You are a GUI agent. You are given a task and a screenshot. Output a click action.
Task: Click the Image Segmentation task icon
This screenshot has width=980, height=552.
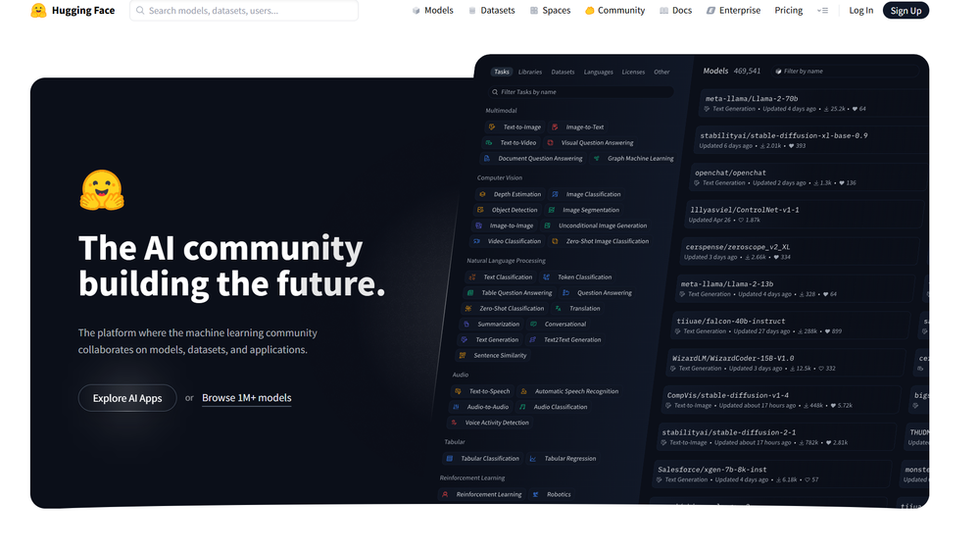point(551,210)
